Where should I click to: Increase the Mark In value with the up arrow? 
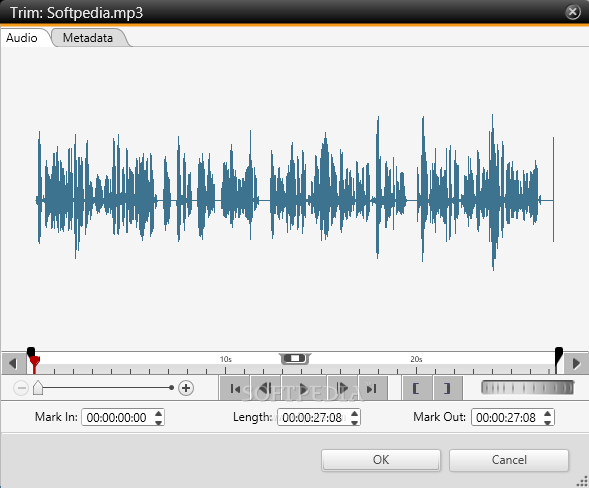tap(159, 413)
